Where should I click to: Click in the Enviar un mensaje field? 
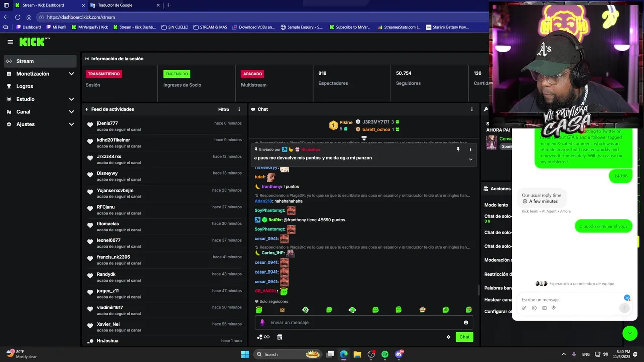363,322
